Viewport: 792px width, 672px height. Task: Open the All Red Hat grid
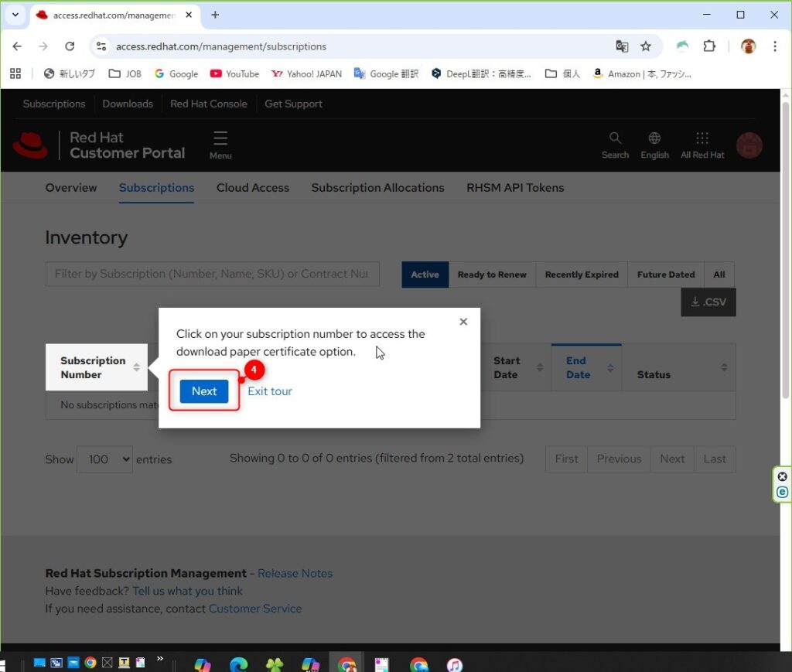pos(702,145)
